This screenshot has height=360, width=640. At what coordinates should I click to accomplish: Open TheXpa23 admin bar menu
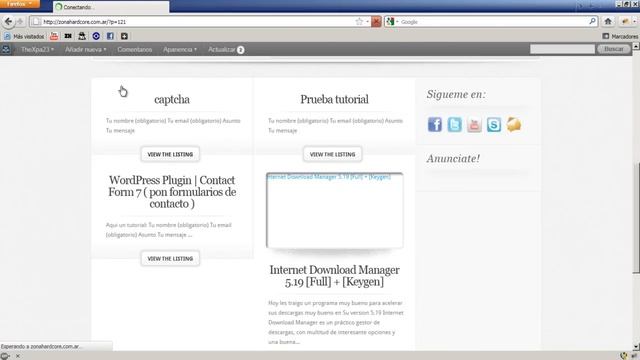point(38,49)
